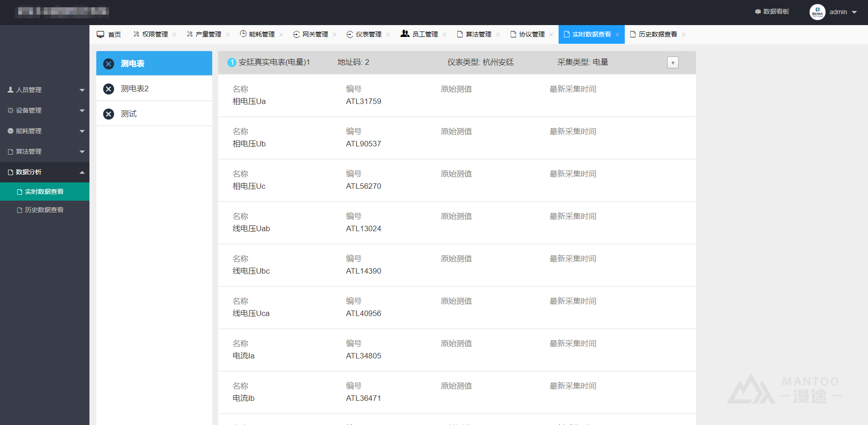
Task: Click the circled X icon beside 测试
Action: (109, 114)
